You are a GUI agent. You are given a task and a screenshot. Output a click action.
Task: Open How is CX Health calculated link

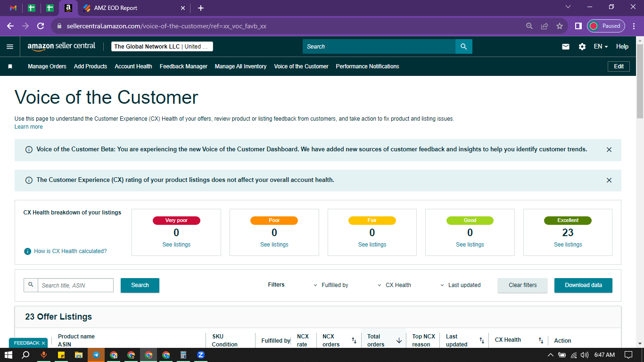[70, 251]
